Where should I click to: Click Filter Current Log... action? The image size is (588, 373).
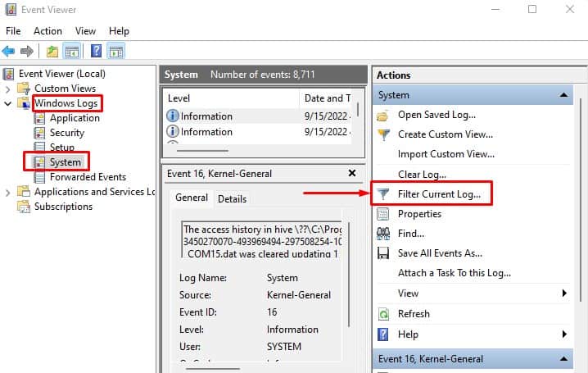click(x=439, y=194)
